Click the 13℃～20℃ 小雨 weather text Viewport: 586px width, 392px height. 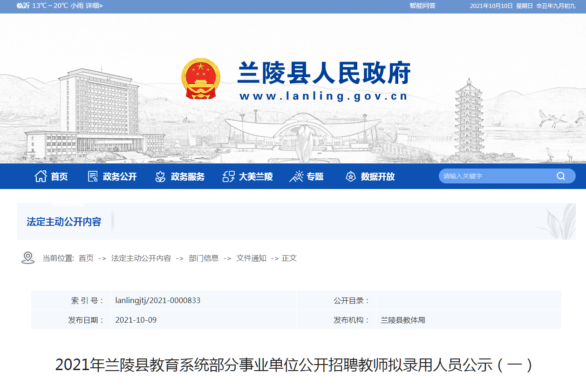(58, 6)
